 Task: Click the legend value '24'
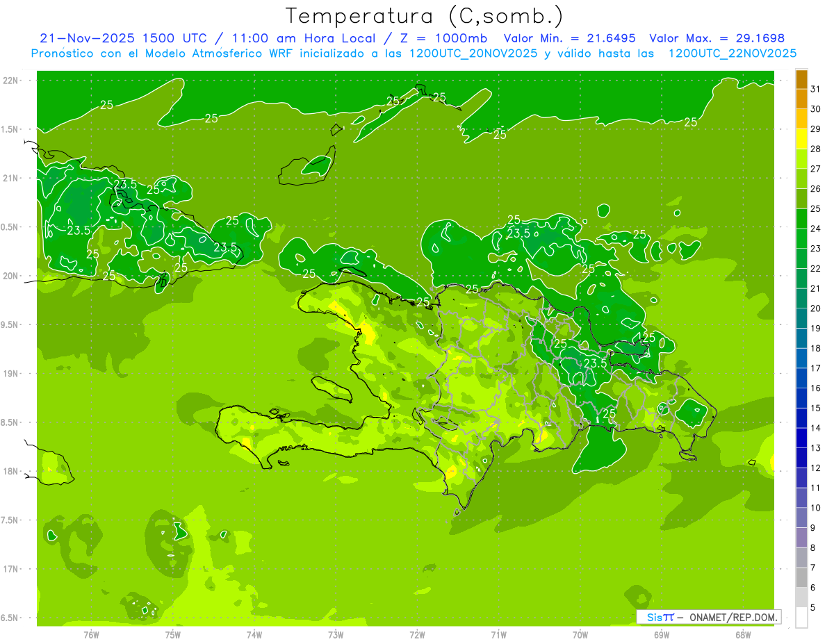[x=816, y=229]
